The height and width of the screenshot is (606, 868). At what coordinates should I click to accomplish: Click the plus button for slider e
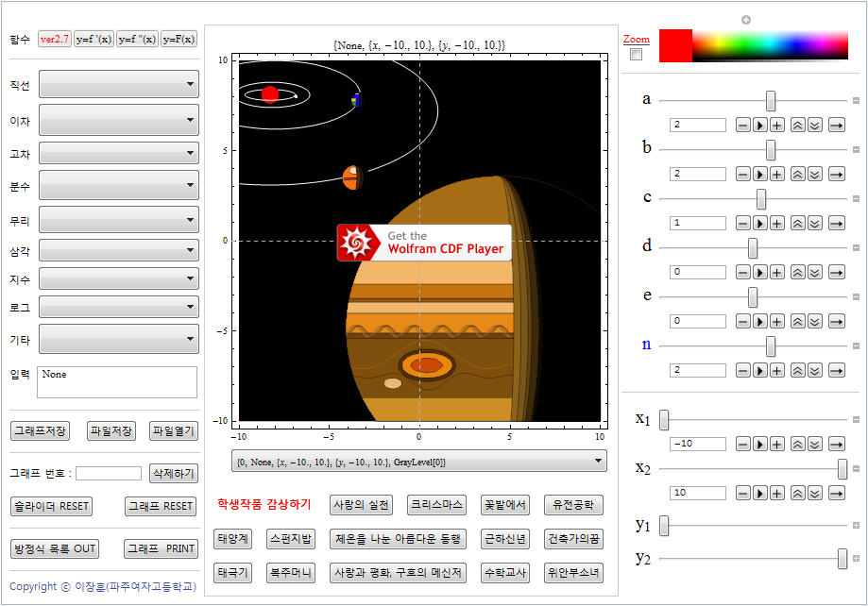[777, 321]
